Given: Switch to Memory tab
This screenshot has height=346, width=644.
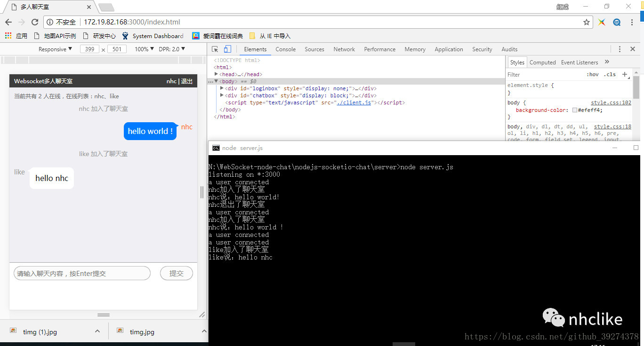Looking at the screenshot, I should [x=415, y=49].
